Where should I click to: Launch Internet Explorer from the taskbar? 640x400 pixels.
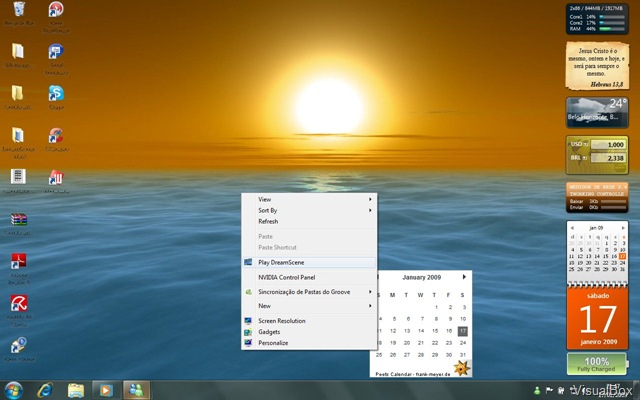pyautogui.click(x=45, y=390)
